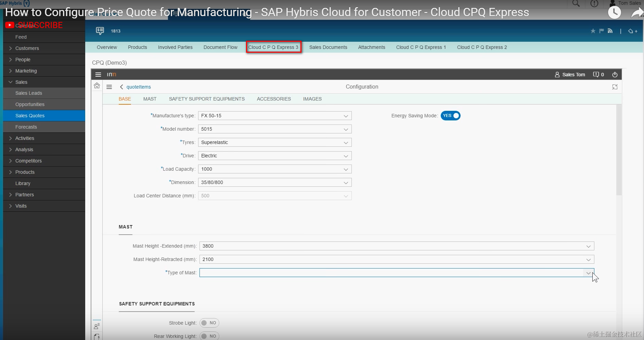Open the Type of Mast dropdown arrow
Screen dimensions: 644x340
click(x=588, y=273)
